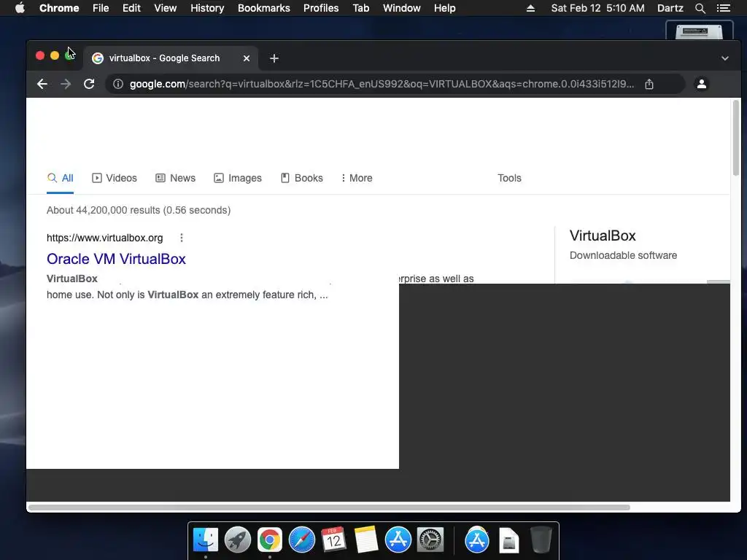The image size is (747, 560).
Task: Go back using the browser back arrow
Action: coord(42,85)
